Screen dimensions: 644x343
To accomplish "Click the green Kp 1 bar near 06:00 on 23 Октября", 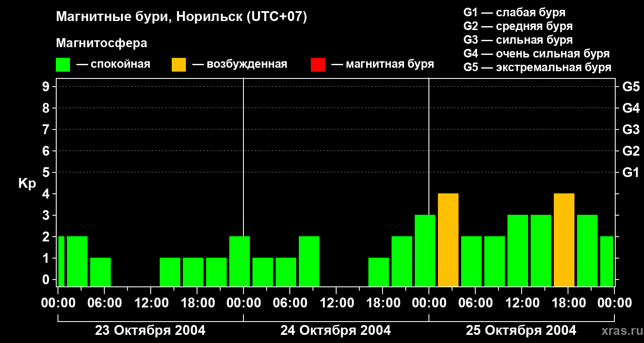I will pos(100,272).
